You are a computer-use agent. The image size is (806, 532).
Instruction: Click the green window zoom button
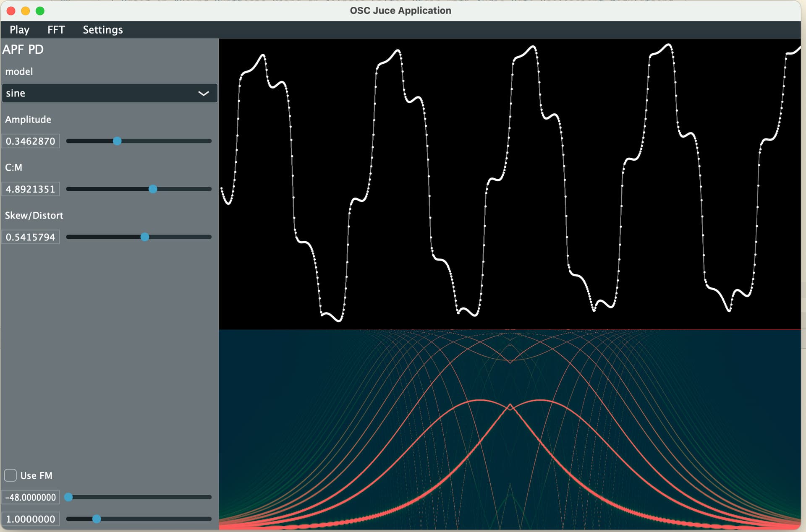[40, 11]
